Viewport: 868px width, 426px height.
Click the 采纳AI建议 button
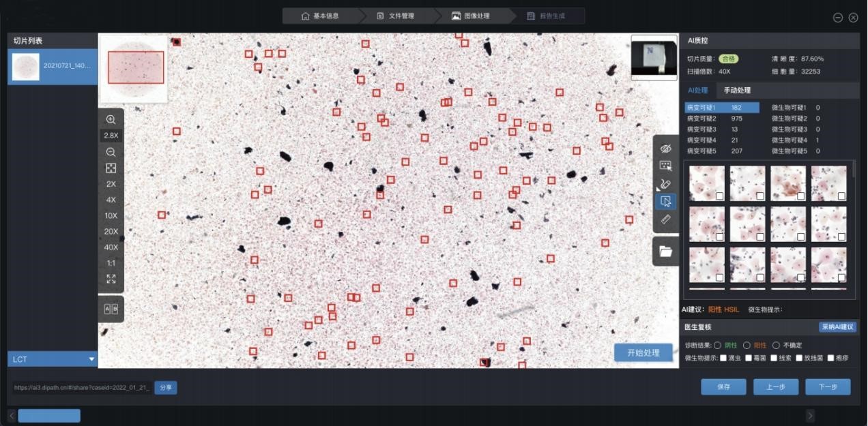837,326
